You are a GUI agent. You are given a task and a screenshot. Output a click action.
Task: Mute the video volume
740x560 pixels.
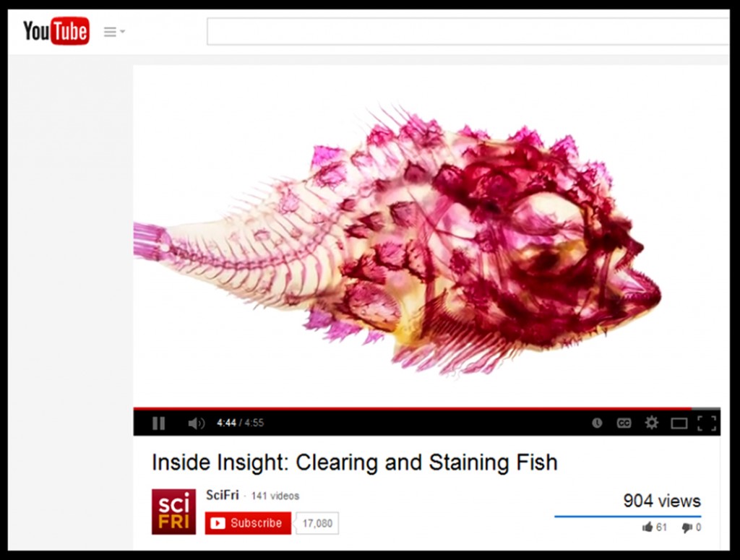pos(196,423)
